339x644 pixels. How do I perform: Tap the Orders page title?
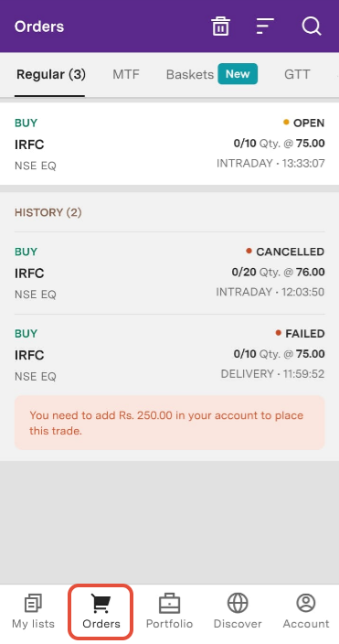pyautogui.click(x=39, y=27)
